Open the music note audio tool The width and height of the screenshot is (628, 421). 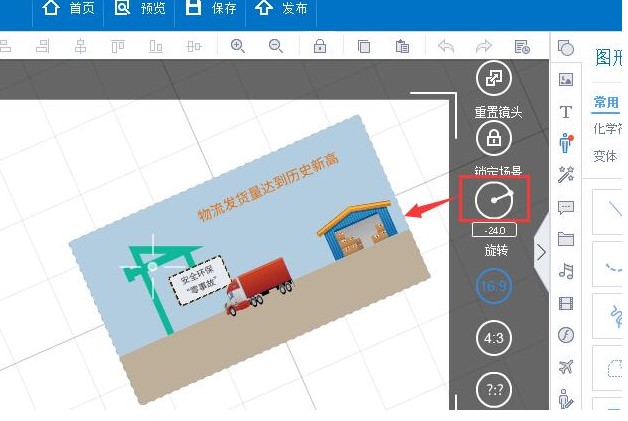(566, 271)
